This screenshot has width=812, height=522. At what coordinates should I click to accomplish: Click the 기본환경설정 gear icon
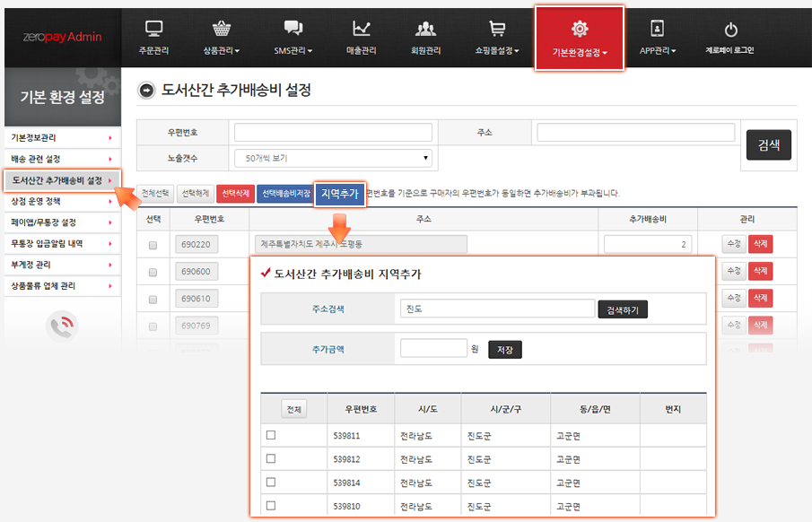pyautogui.click(x=580, y=29)
